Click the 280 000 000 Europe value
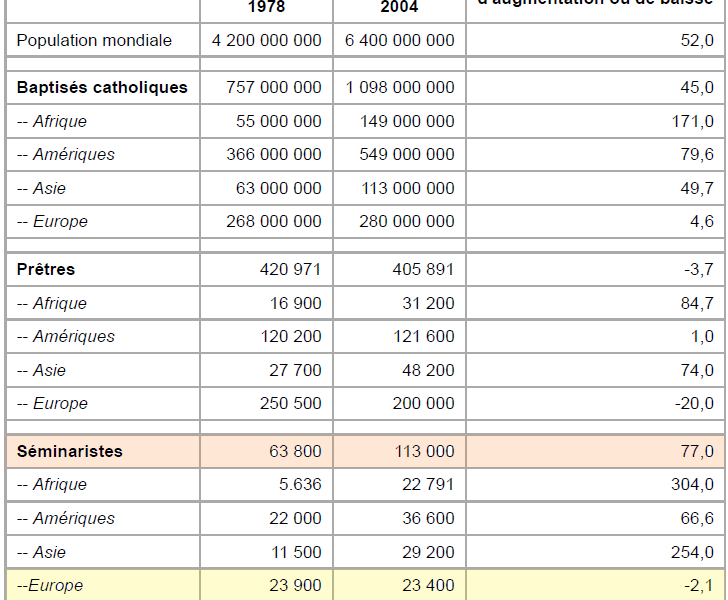This screenshot has width=728, height=600. [x=407, y=221]
